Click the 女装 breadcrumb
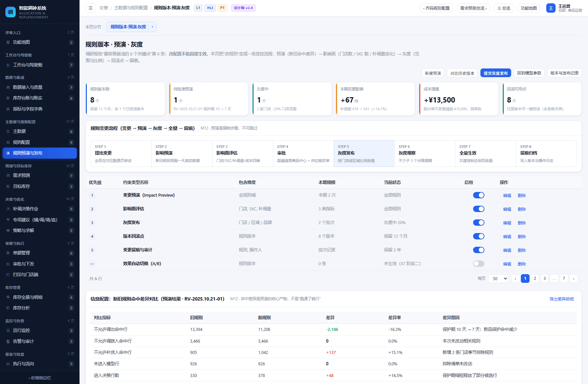588x384 pixels. (x=104, y=8)
